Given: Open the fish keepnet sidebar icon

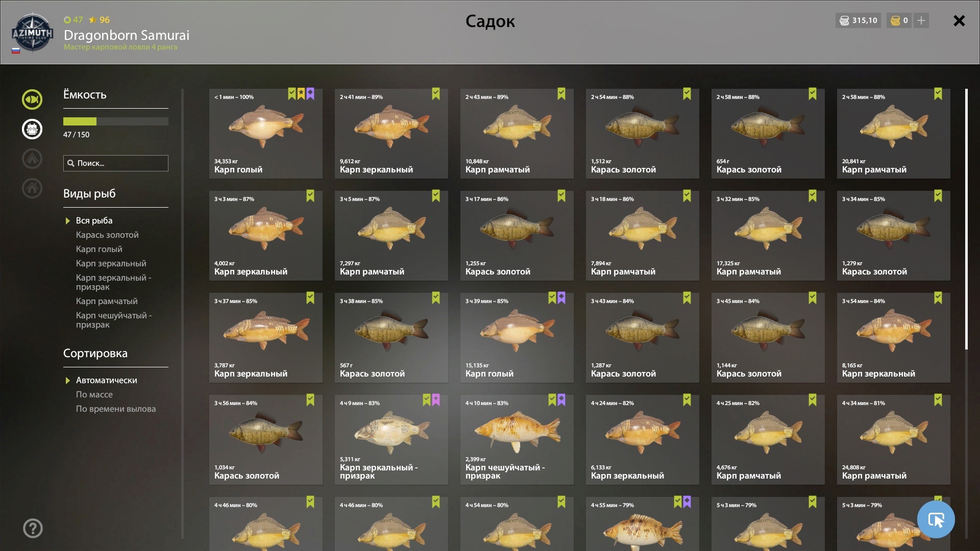Looking at the screenshot, I should coord(32,99).
